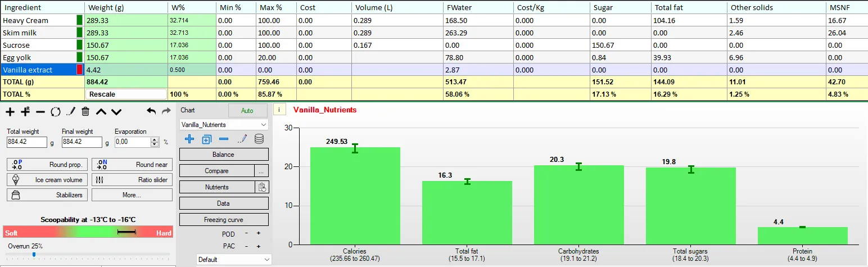868x267 pixels.
Task: Add a chart with the blue plus icon
Action: 189,139
